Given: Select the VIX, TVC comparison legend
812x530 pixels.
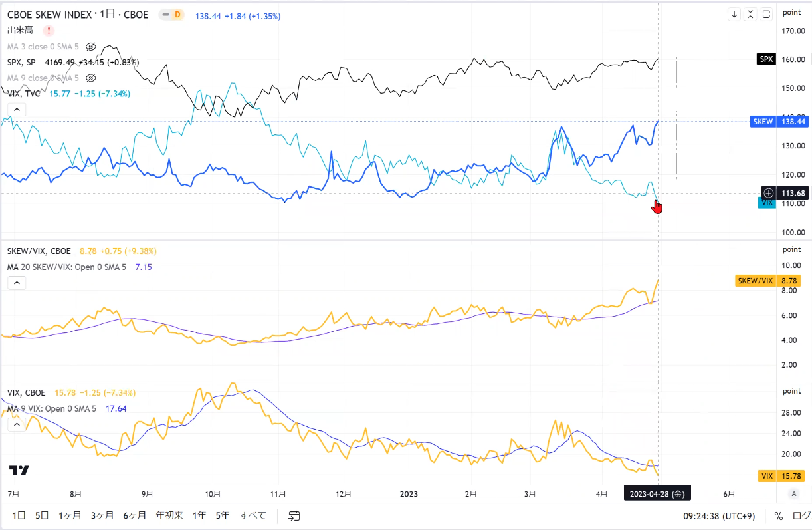Looking at the screenshot, I should (x=24, y=94).
